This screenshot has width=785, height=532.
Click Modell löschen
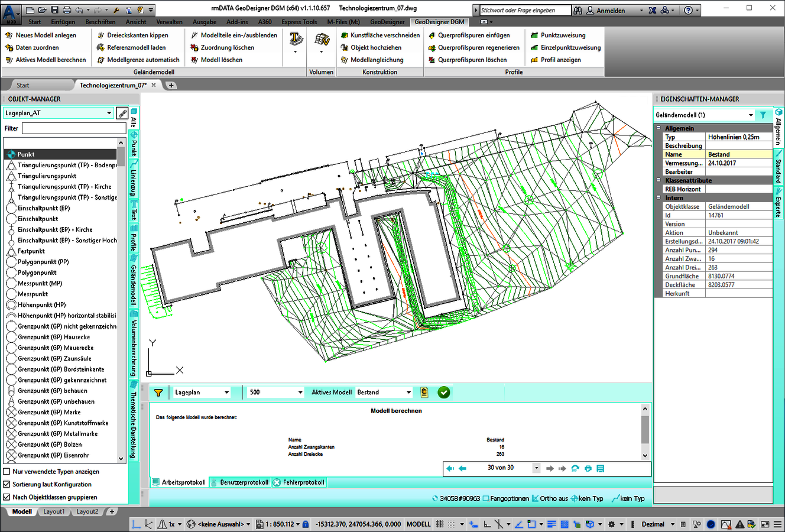tap(216, 60)
